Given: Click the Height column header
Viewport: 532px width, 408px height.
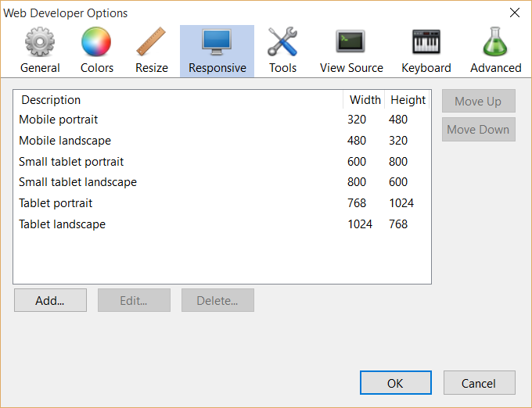Looking at the screenshot, I should [407, 100].
